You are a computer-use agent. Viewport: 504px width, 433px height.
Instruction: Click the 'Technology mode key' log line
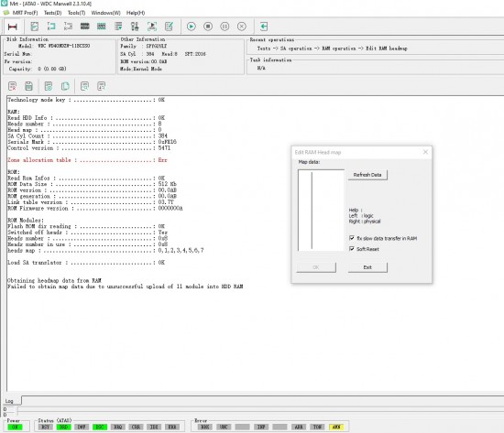point(86,100)
